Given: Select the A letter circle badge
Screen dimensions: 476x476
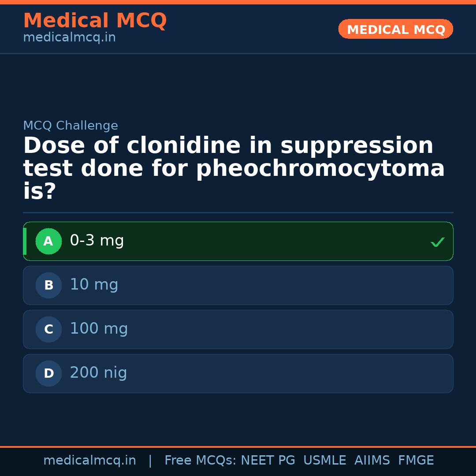Looking at the screenshot, I should click(48, 242).
